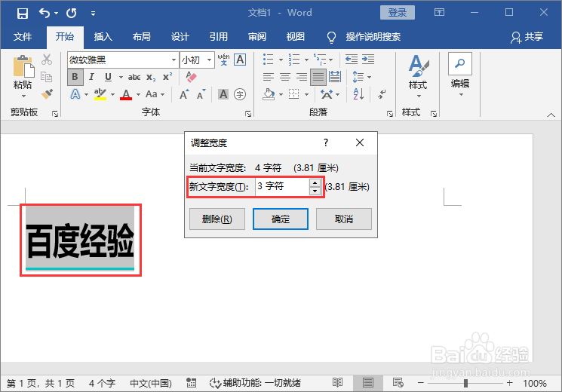Switch to the 设计 Design tab
The image size is (562, 392).
point(180,36)
